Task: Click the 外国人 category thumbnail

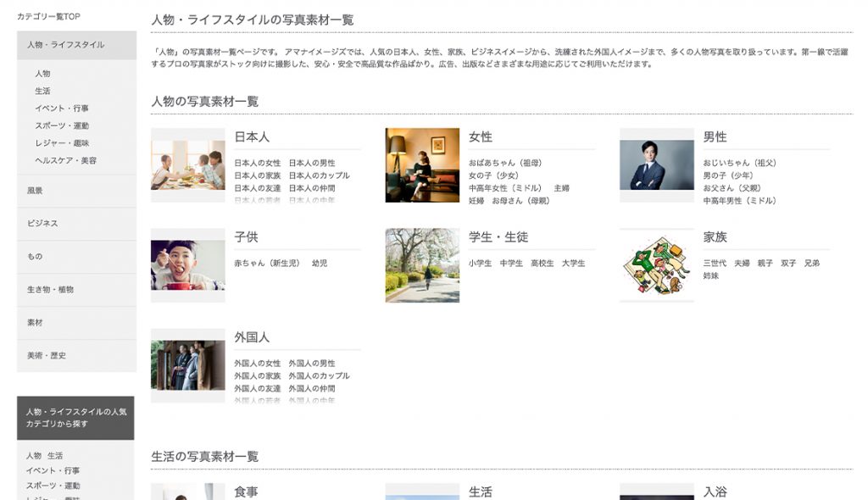Action: 188,365
